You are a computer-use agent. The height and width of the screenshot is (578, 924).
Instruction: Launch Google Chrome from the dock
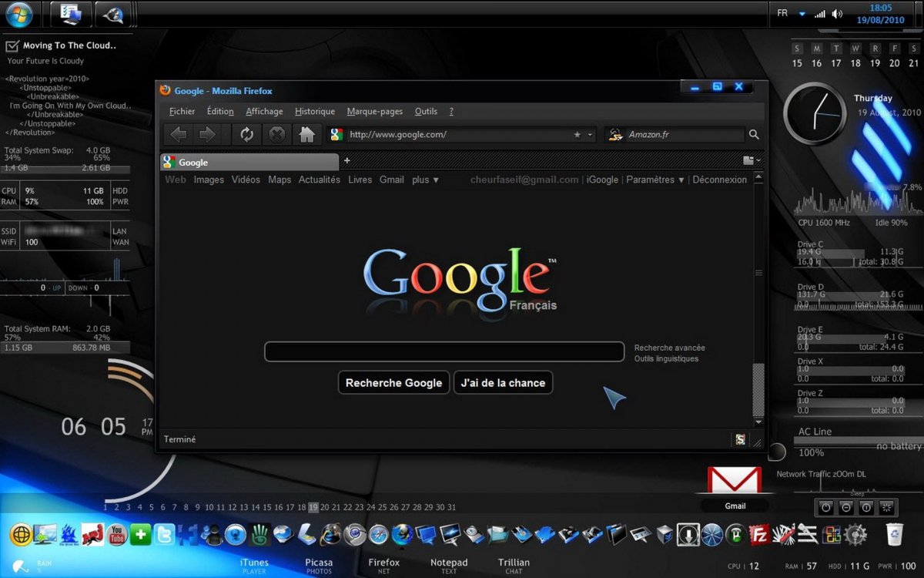[x=354, y=534]
